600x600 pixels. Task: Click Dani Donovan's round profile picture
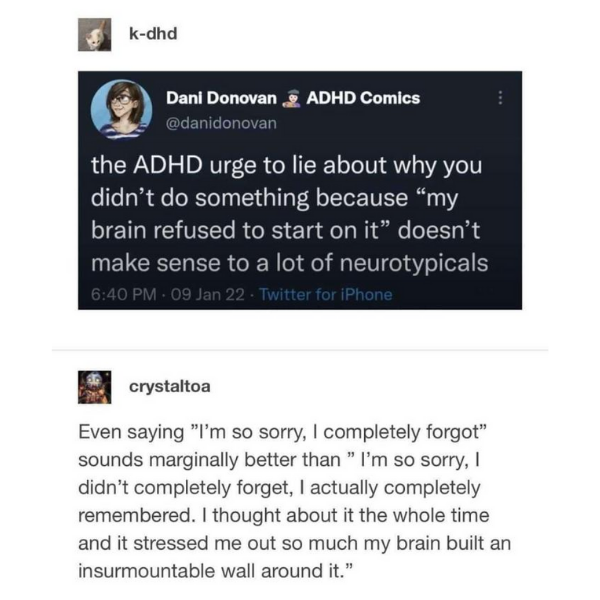point(121,108)
